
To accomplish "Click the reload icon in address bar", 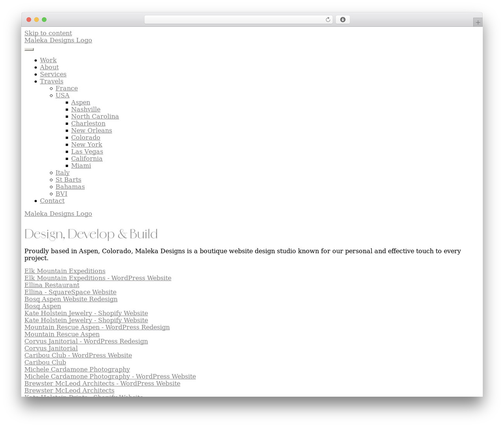I will tap(328, 20).
